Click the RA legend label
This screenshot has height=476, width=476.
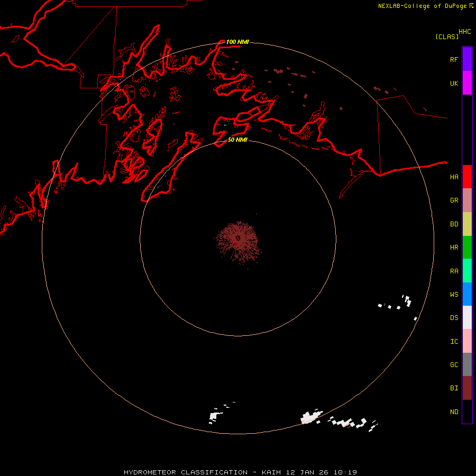[454, 271]
